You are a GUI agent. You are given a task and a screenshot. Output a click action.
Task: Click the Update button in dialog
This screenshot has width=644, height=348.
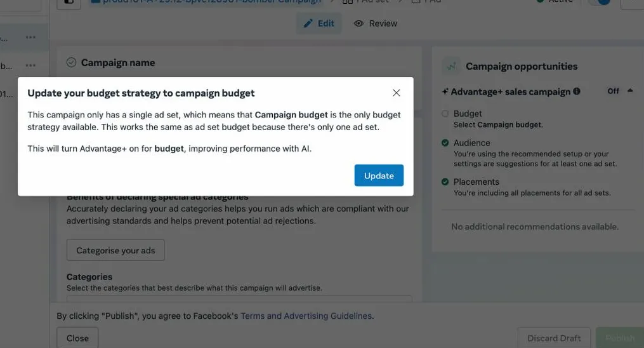[379, 176]
